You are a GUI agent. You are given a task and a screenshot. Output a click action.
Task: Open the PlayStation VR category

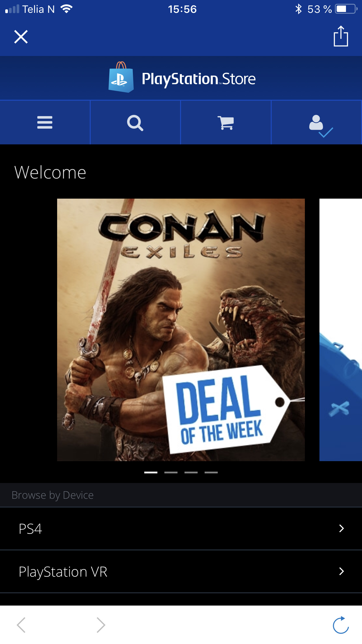(x=181, y=572)
